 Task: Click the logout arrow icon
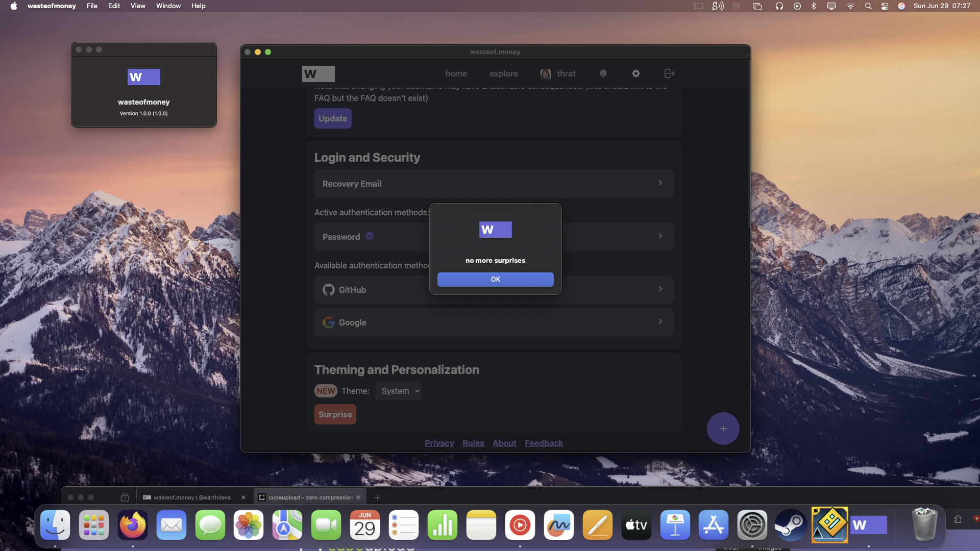(x=669, y=73)
